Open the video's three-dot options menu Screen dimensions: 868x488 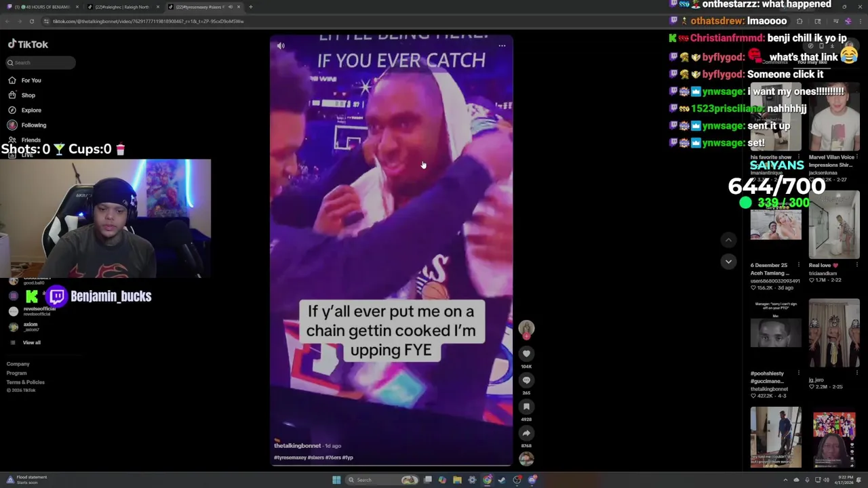coord(502,45)
